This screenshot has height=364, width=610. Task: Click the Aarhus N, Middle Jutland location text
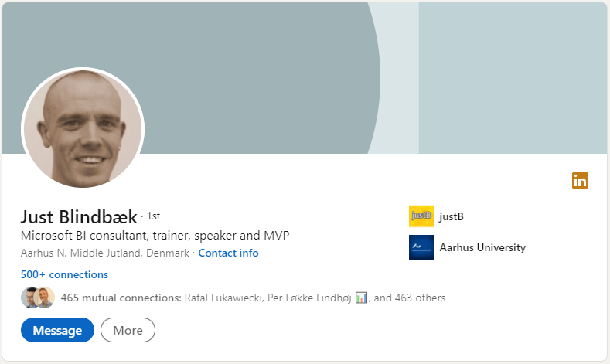[104, 253]
